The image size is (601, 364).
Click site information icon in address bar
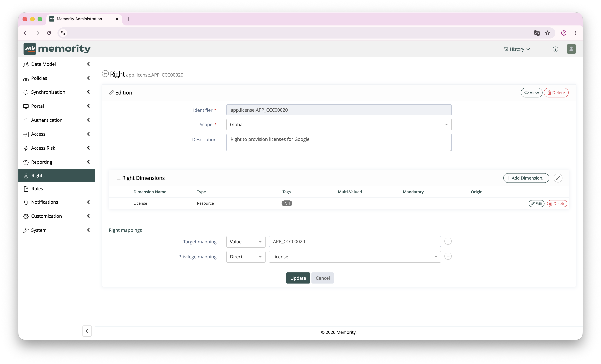coord(63,33)
